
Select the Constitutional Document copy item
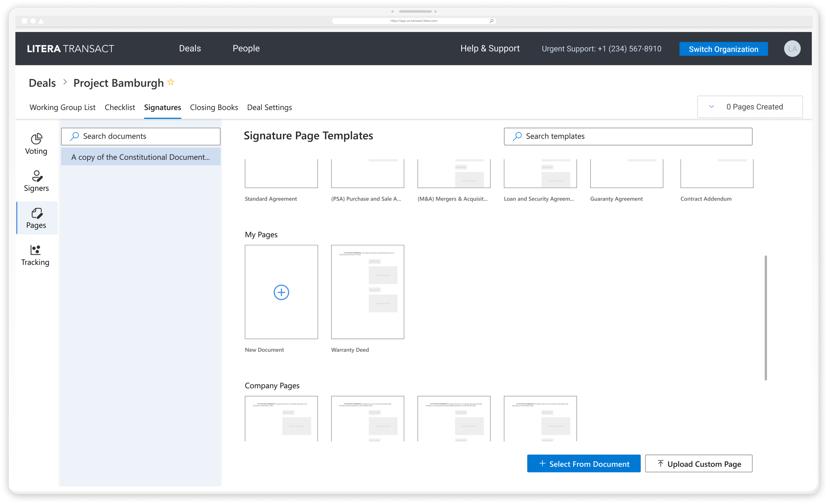pos(140,157)
